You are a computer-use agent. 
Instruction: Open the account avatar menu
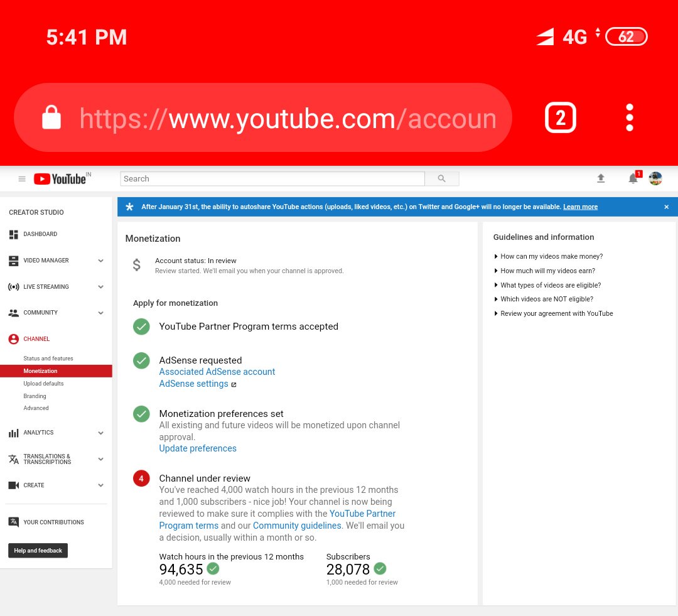tap(655, 178)
